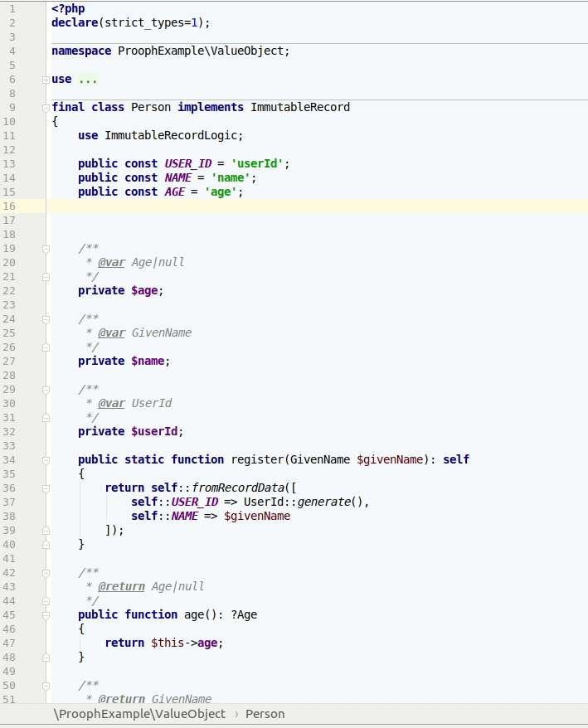
Task: Click the USER_ID constant declaration on line 13
Action: [x=187, y=164]
